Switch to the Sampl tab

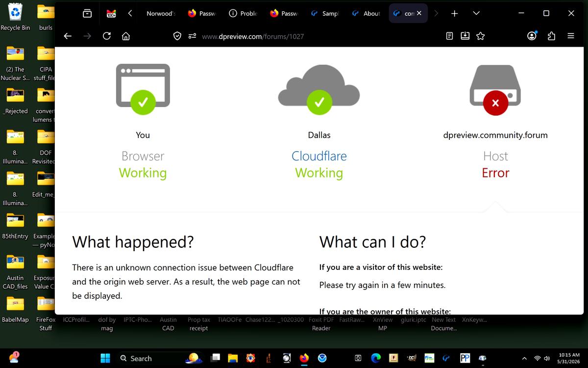pos(325,13)
